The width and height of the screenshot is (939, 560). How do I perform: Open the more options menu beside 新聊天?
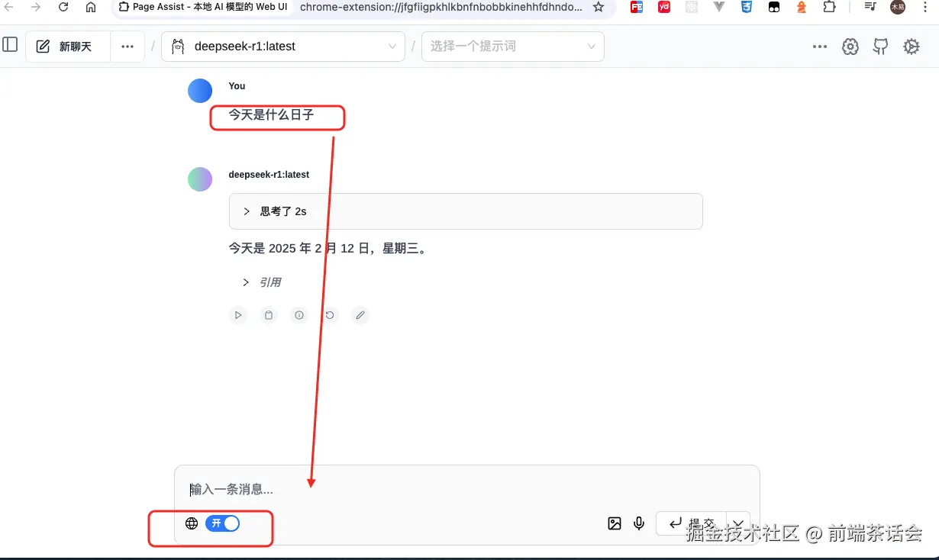tap(127, 47)
